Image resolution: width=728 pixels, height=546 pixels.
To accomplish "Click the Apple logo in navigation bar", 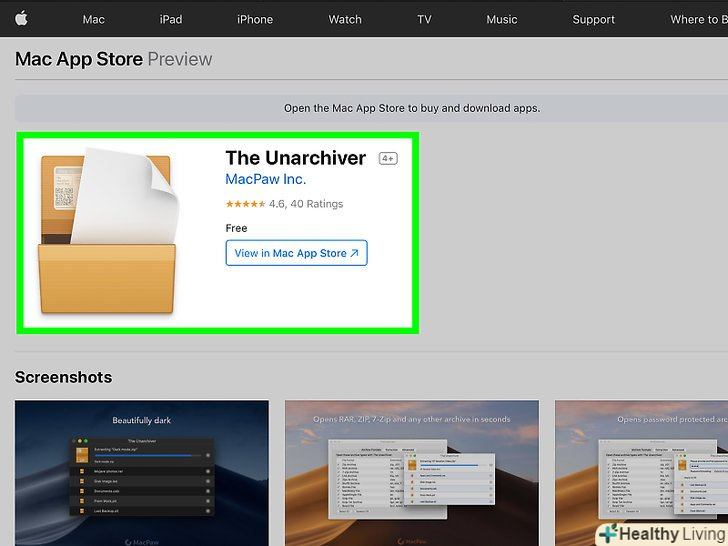I will [x=21, y=19].
